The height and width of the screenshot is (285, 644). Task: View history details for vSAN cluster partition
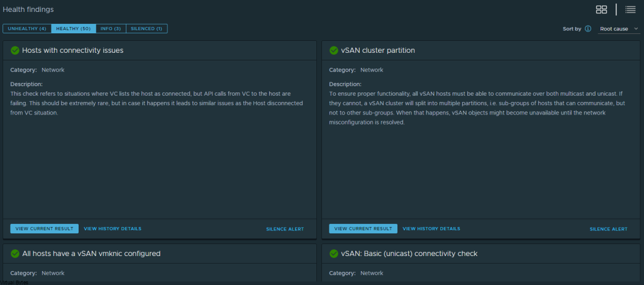click(431, 229)
